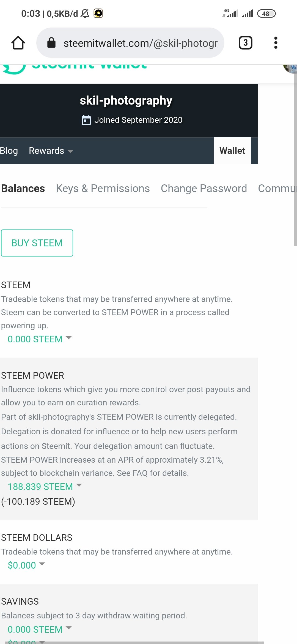The height and width of the screenshot is (644, 297).
Task: Open the $0.000 Steem Dollars dropdown
Action: pyautogui.click(x=26, y=565)
